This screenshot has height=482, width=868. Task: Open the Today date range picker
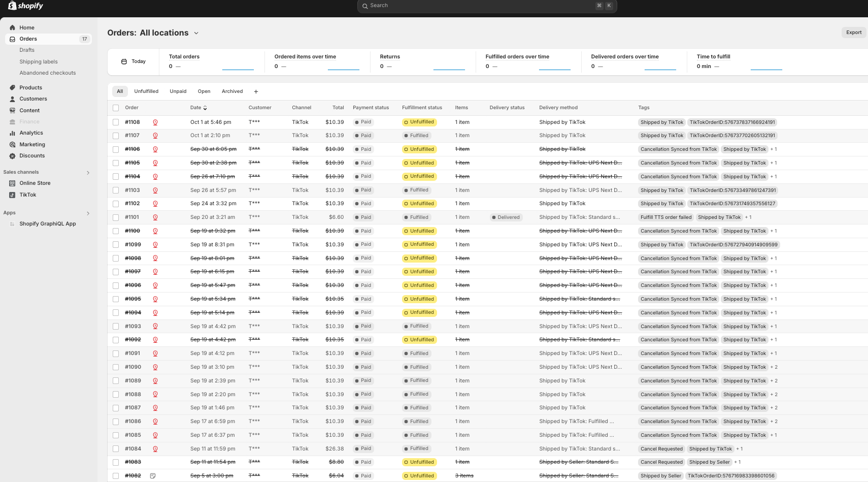point(133,61)
